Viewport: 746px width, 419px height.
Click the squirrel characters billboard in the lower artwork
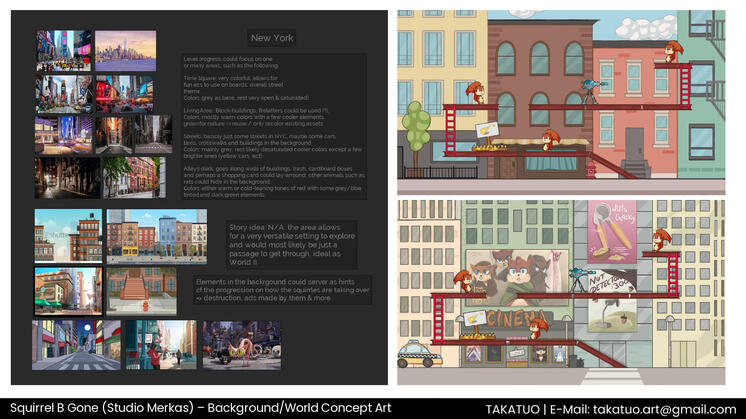point(510,270)
